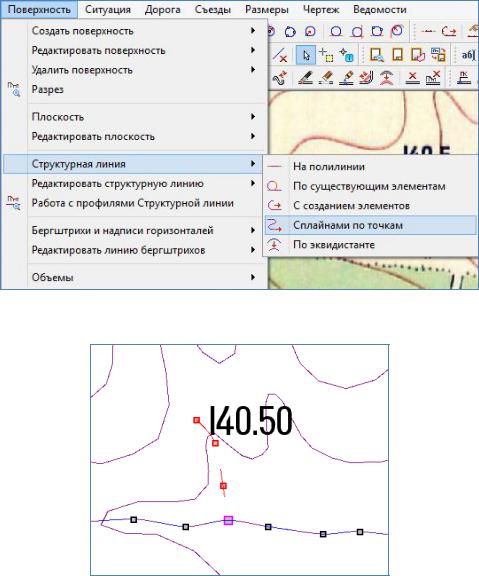Click the plain yellow frame icon
479x576 pixels.
coord(397,55)
